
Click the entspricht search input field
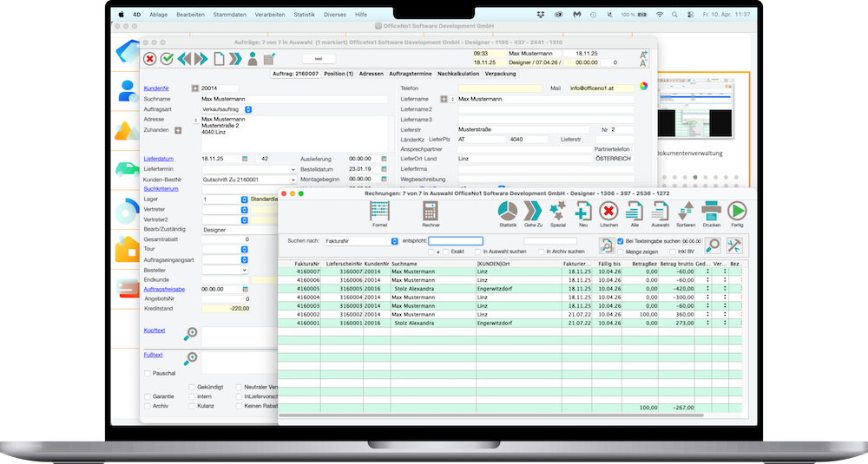456,241
